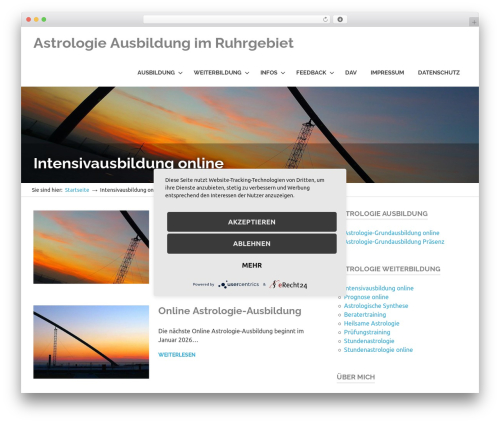Click the WEITERLESEN link

177,355
